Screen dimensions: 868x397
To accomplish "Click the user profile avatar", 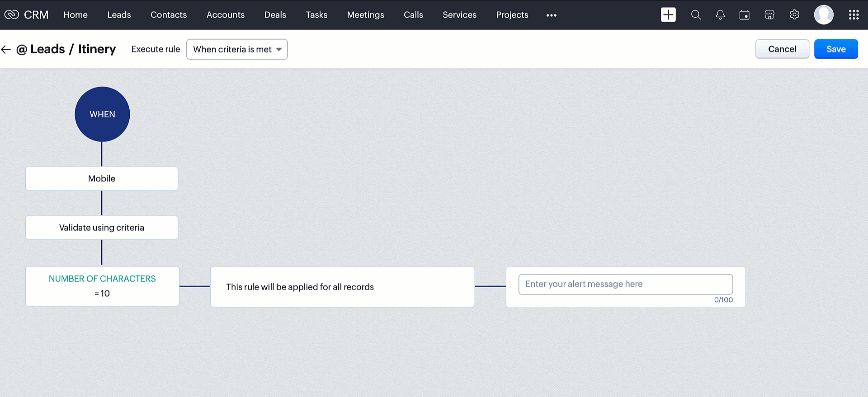I will coord(824,15).
